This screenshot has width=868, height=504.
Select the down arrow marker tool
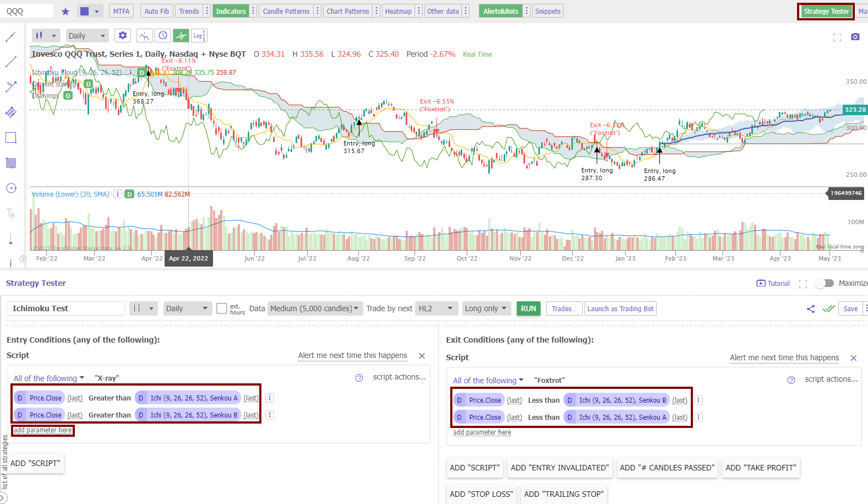pos(10,240)
